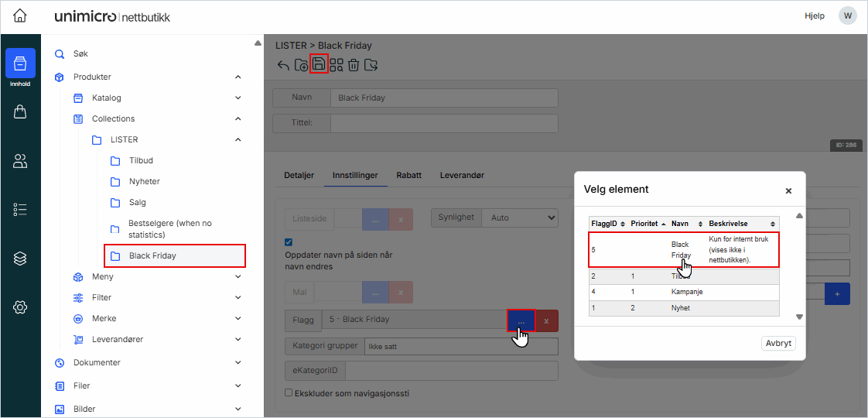868x418 pixels.
Task: Open the customers icon in left sidebar
Action: click(x=20, y=161)
